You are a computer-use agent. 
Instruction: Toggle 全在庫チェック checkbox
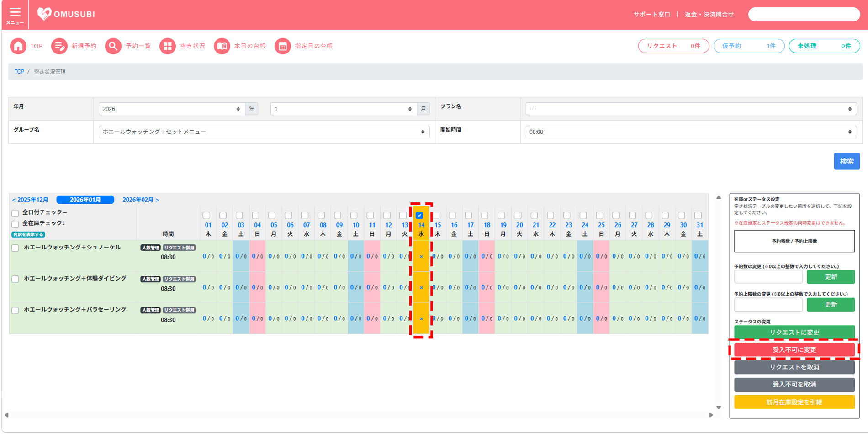pyautogui.click(x=15, y=224)
